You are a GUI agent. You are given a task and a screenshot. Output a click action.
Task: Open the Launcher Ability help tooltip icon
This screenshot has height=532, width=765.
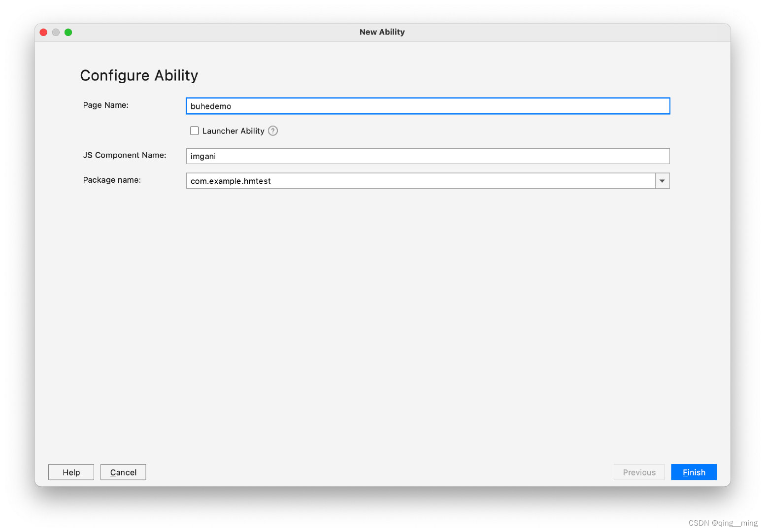tap(273, 131)
